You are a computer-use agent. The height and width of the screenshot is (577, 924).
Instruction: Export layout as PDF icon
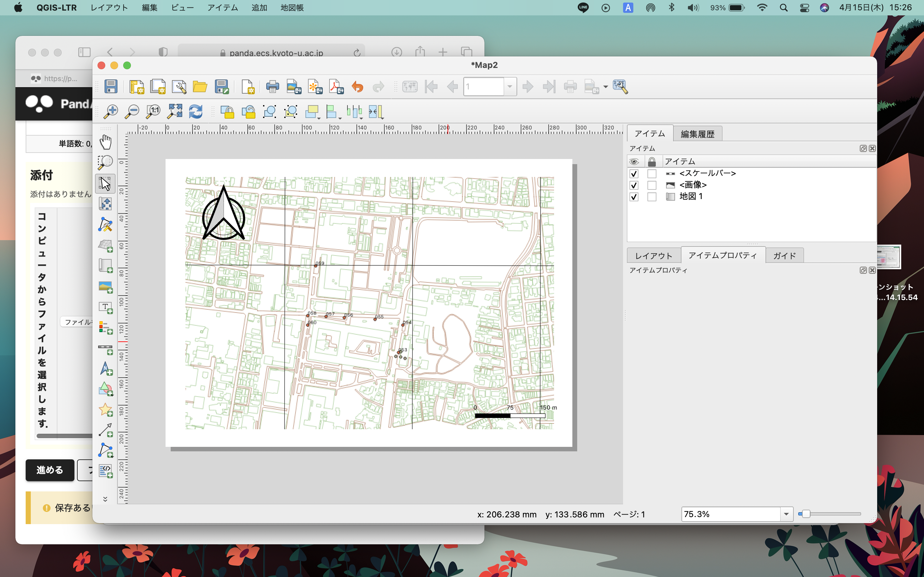click(336, 87)
